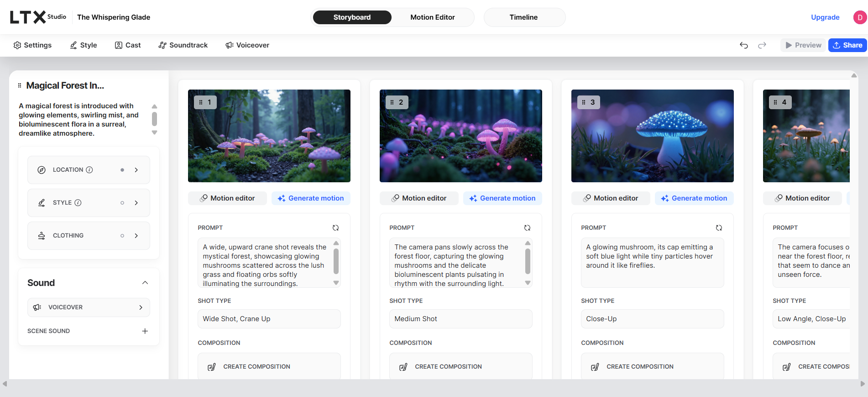Click composition icon in shot 1
Viewport: 868px width, 397px height.
pos(212,367)
